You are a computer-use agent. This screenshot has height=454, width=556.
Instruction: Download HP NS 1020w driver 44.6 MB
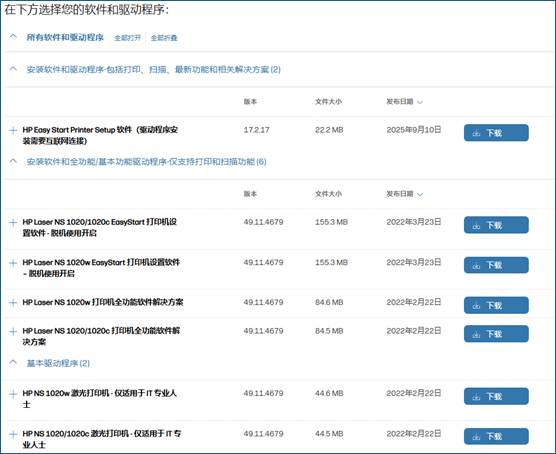tap(496, 396)
